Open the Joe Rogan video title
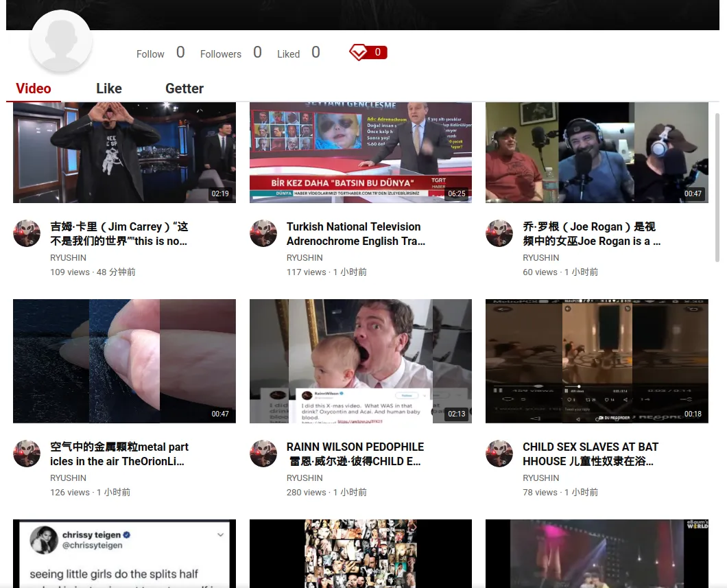The image size is (727, 588). 592,234
